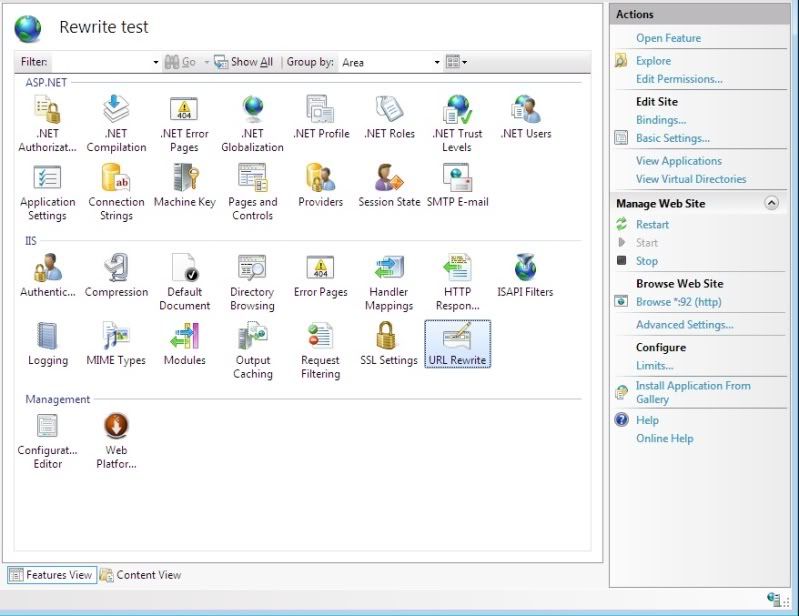Open the Go button dropdown arrow
Viewport: 799px width, 616px height.
206,62
